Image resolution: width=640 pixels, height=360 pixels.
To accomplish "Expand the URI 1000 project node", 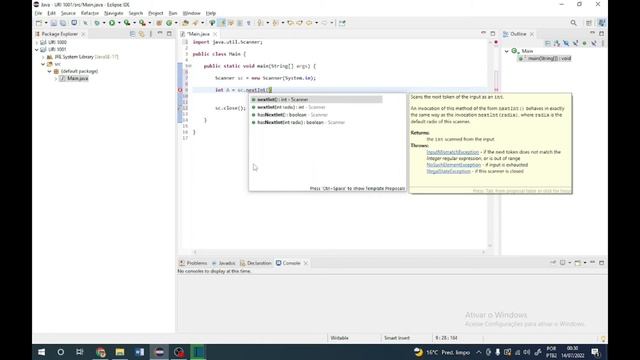I will 37,42.
